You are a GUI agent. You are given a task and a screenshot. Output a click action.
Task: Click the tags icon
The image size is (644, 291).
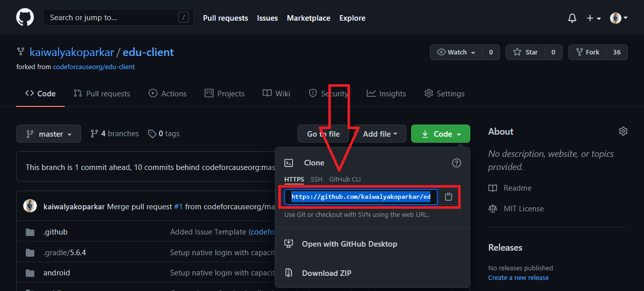click(152, 134)
